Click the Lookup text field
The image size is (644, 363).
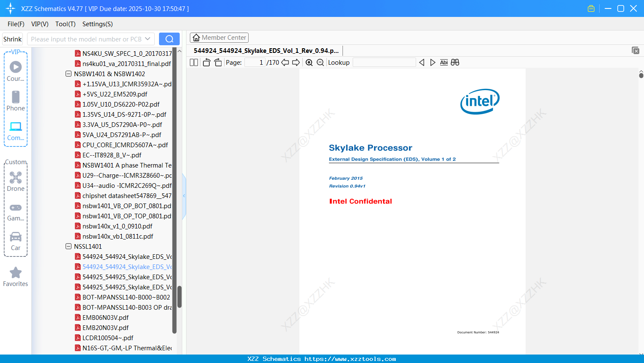click(384, 62)
